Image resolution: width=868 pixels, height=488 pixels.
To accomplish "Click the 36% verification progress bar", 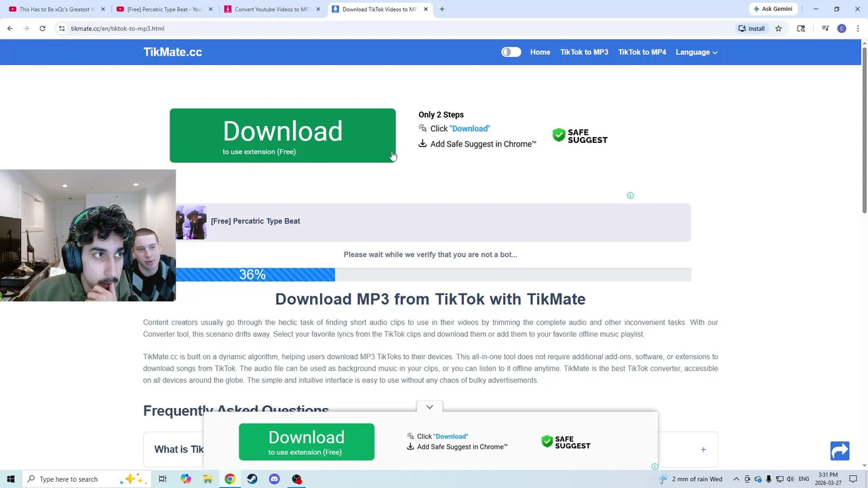I will pyautogui.click(x=433, y=274).
